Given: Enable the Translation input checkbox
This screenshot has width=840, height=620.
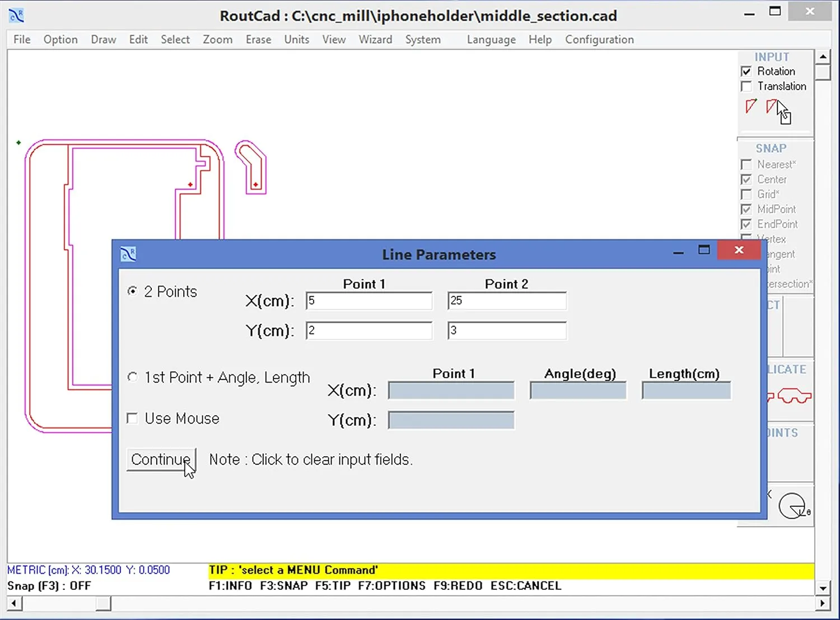Looking at the screenshot, I should [746, 86].
